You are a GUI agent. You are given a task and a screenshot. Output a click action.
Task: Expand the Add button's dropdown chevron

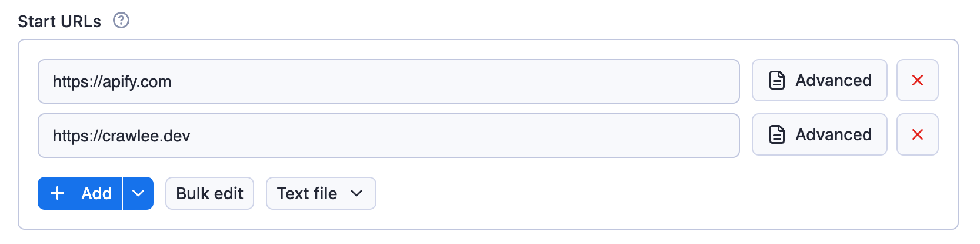click(138, 193)
